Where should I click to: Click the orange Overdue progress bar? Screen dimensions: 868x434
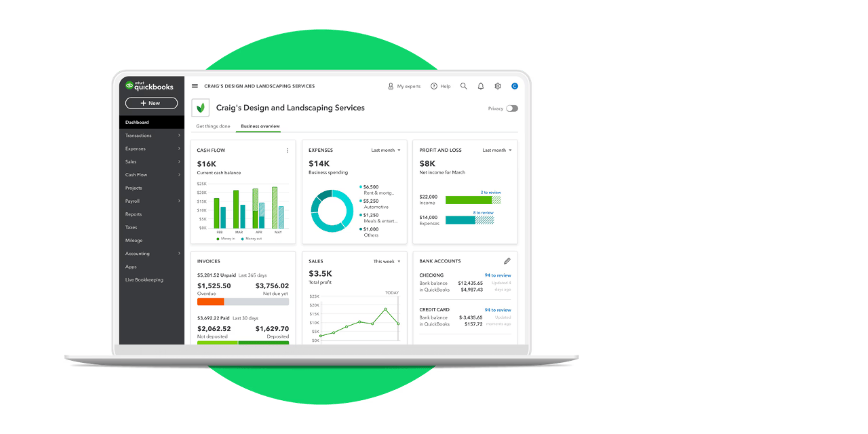[x=212, y=301]
